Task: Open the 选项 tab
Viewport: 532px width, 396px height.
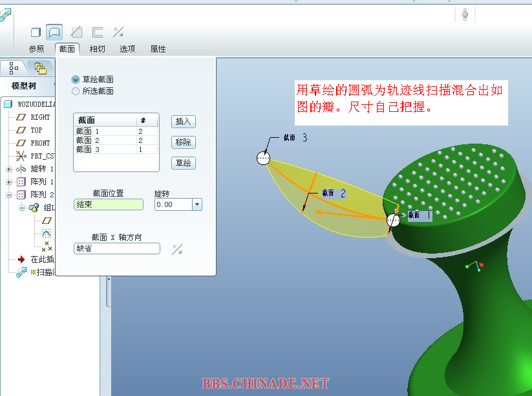Action: (x=127, y=49)
